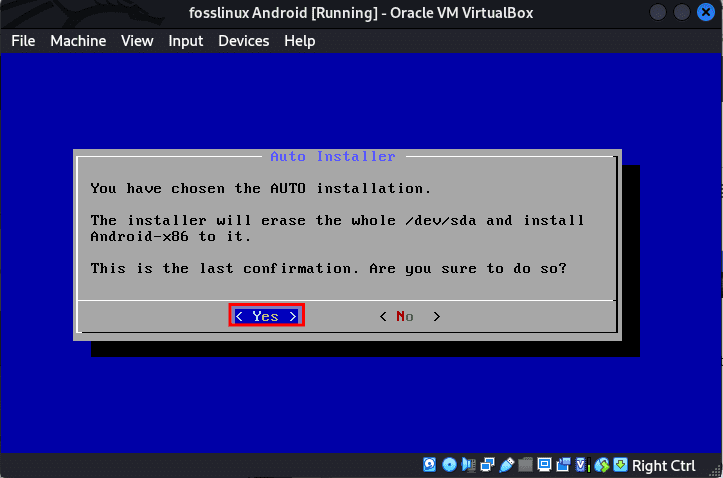Open the File menu
Viewport: 723px width, 478px height.
pyautogui.click(x=23, y=41)
